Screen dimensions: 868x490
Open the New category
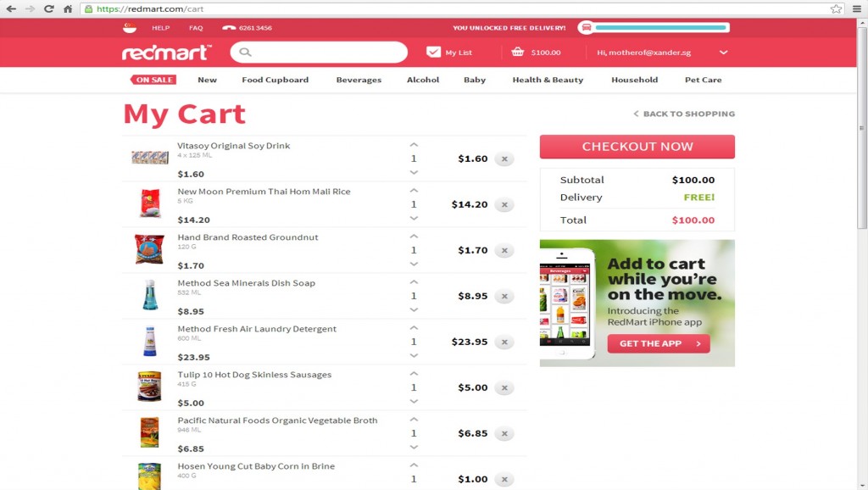point(207,80)
